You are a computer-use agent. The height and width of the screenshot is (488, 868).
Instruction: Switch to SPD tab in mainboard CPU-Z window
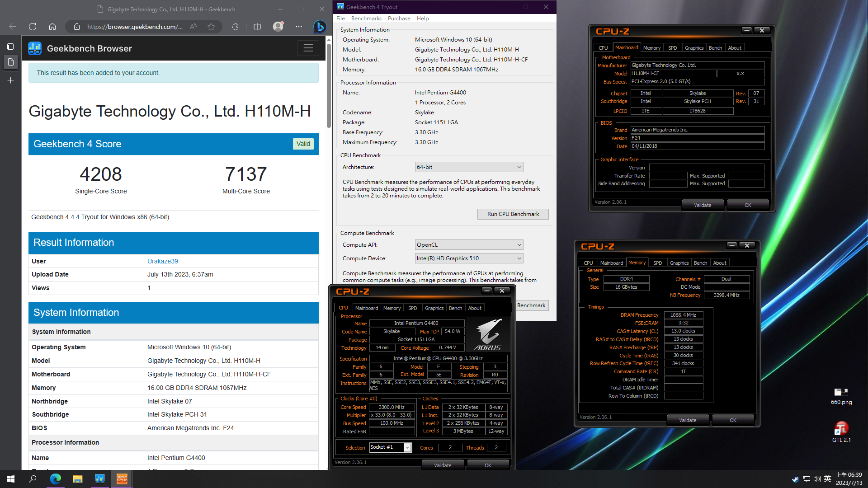click(x=672, y=48)
